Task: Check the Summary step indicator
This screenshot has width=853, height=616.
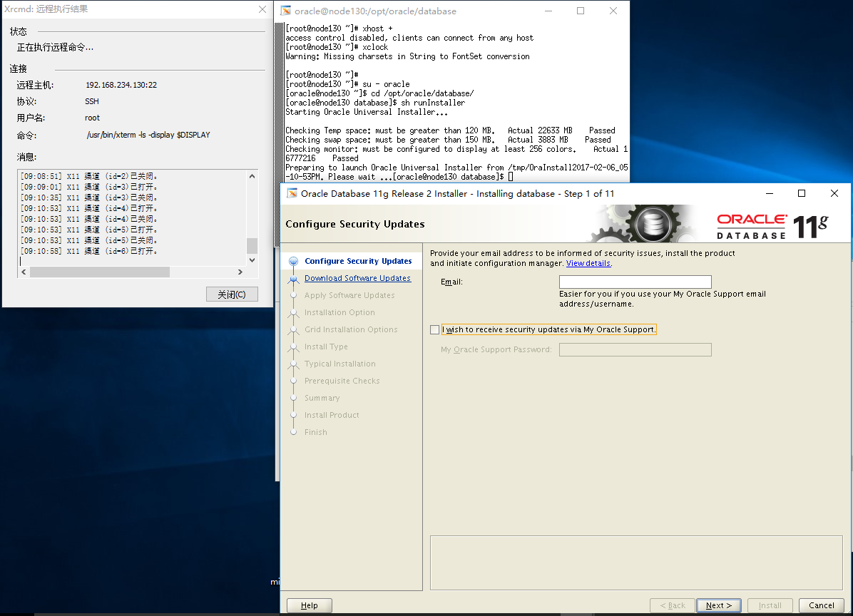Action: point(293,398)
